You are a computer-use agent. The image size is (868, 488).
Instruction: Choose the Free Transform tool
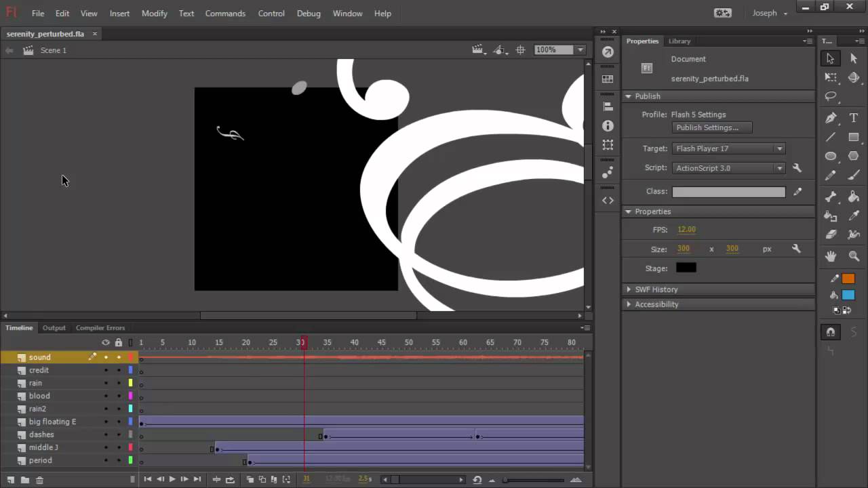pos(831,78)
